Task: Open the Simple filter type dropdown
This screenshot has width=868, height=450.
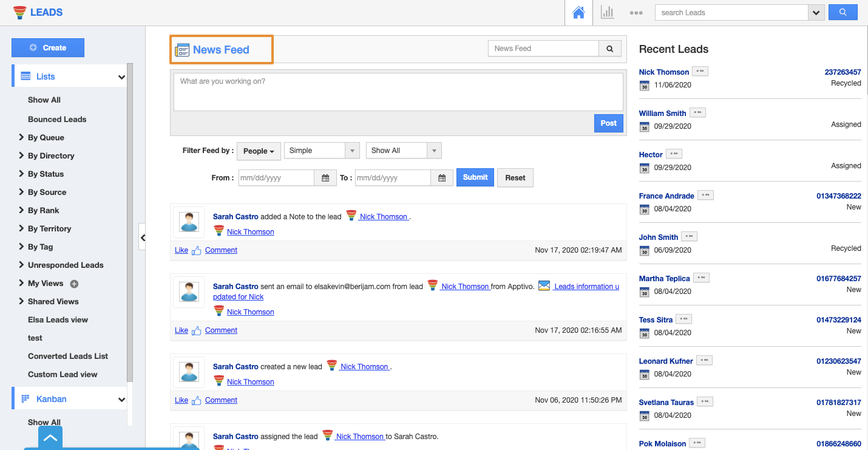Action: [352, 151]
